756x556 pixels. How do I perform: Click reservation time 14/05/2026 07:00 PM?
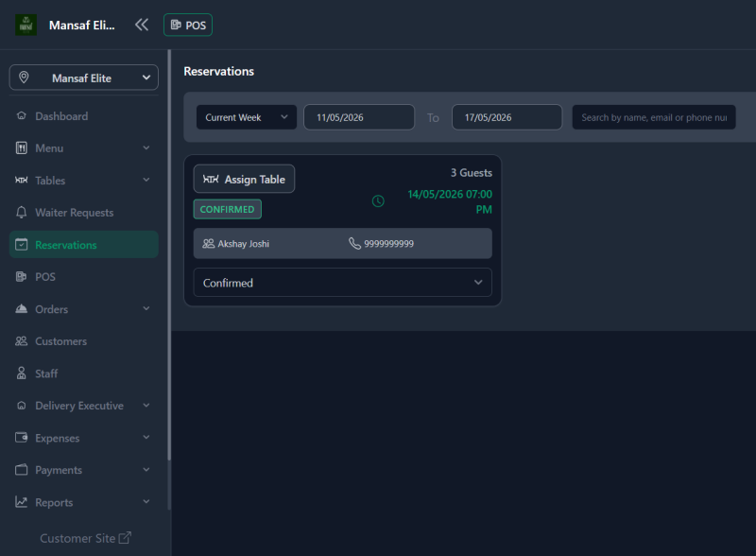450,201
